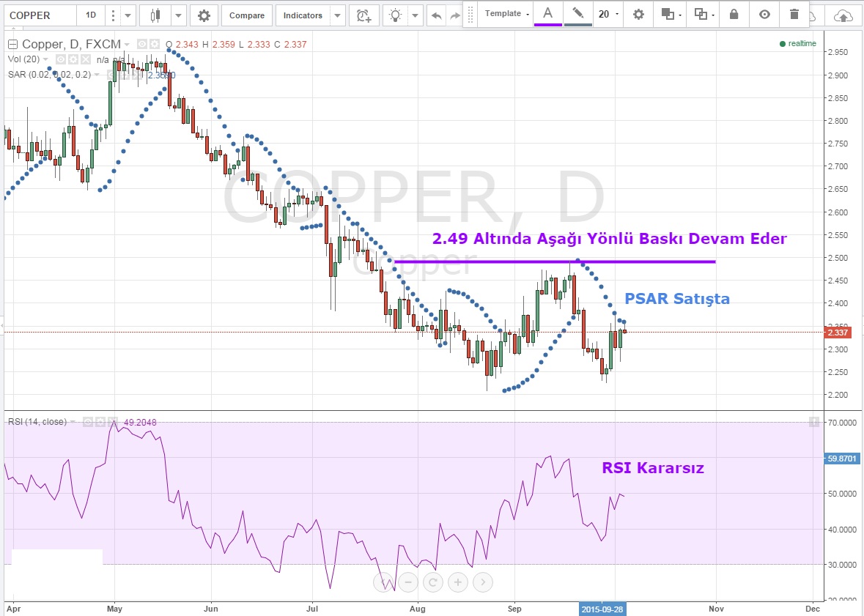Collapse the Copper, D, FXCM legend box
This screenshot has width=864, height=616.
click(12, 45)
